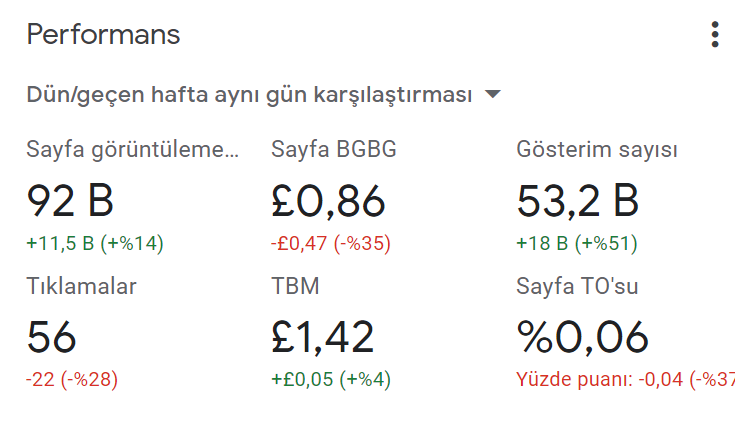The width and height of the screenshot is (753, 432).
Task: Select the Sayfa görüntüleme metric label
Action: pyautogui.click(x=133, y=149)
